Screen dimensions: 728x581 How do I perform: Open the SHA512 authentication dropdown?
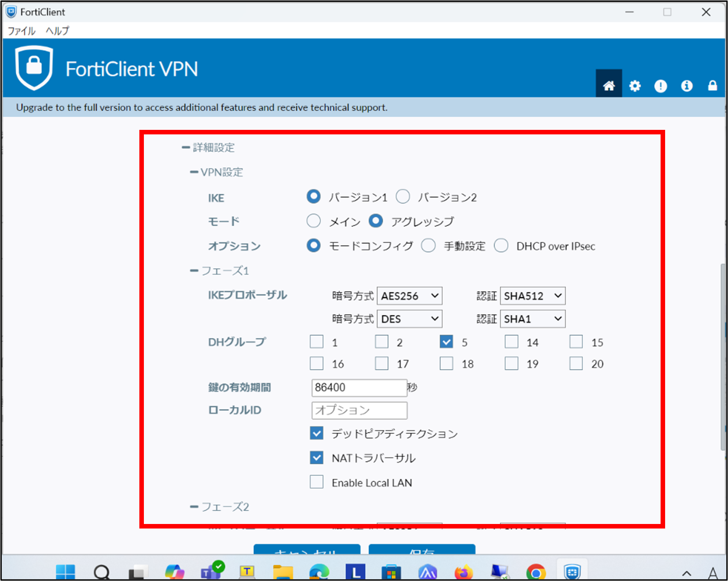[533, 296]
